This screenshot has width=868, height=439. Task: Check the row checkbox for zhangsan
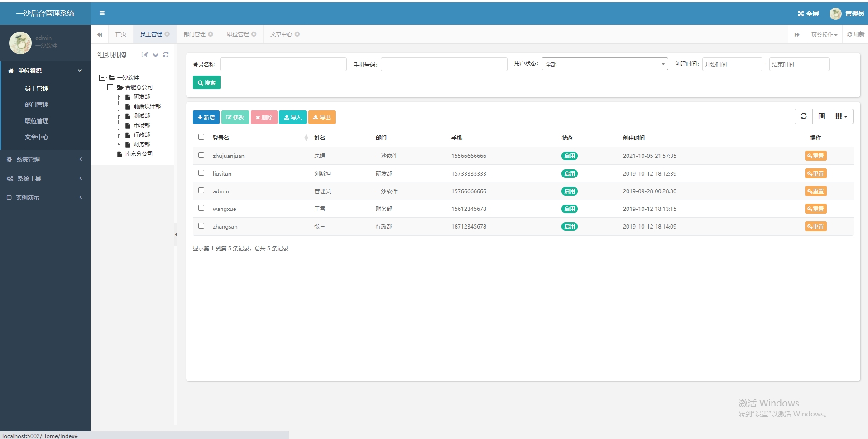pos(201,225)
